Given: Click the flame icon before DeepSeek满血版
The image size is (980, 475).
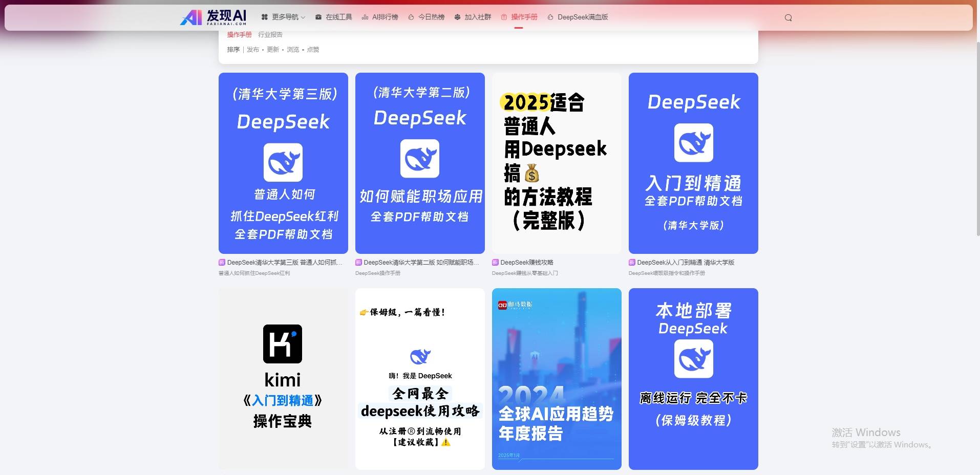Looking at the screenshot, I should pos(550,17).
